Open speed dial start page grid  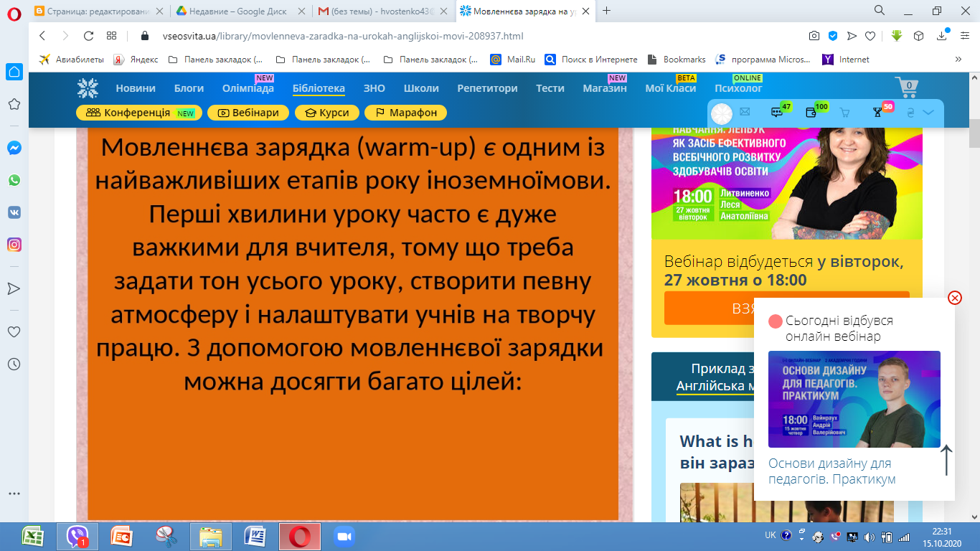pyautogui.click(x=111, y=36)
